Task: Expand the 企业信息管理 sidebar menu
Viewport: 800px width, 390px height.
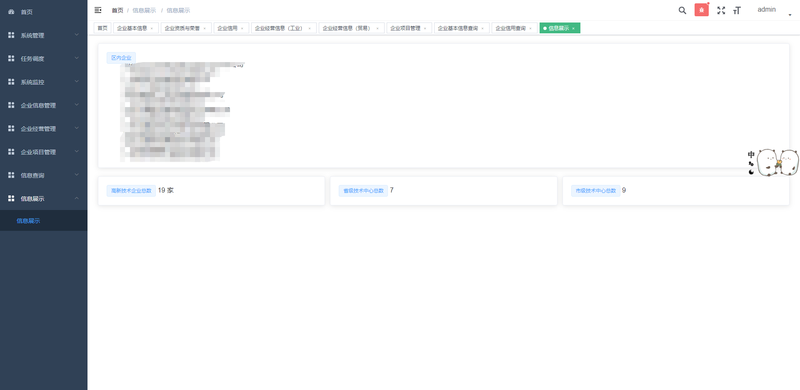Action: [x=43, y=105]
